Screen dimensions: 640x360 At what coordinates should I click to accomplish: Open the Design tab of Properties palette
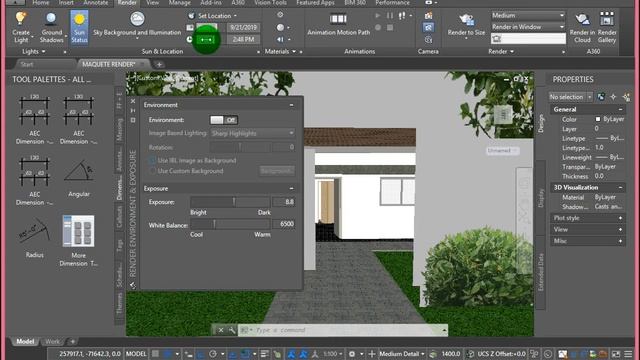click(x=541, y=123)
